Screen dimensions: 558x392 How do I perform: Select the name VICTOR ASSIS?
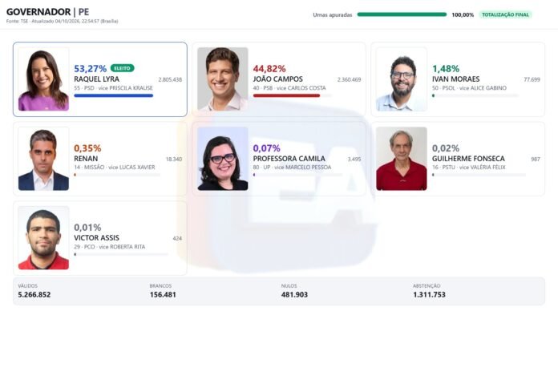tap(96, 238)
